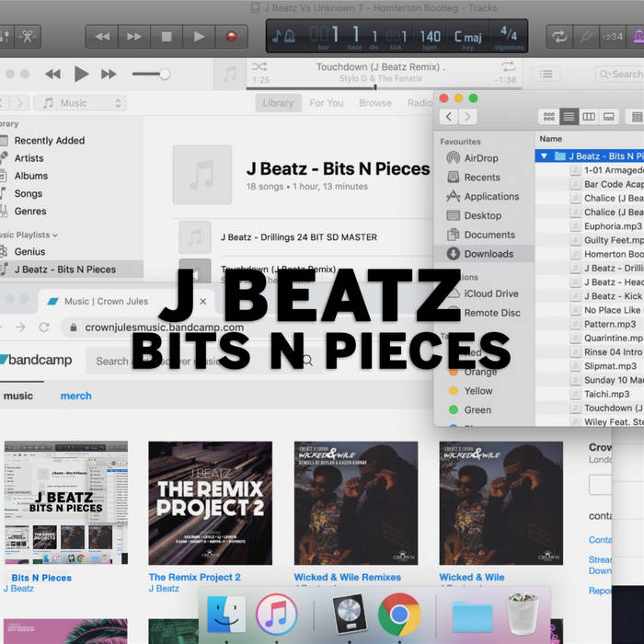Select Finder icon view button
Image resolution: width=644 pixels, height=644 pixels.
click(x=549, y=117)
